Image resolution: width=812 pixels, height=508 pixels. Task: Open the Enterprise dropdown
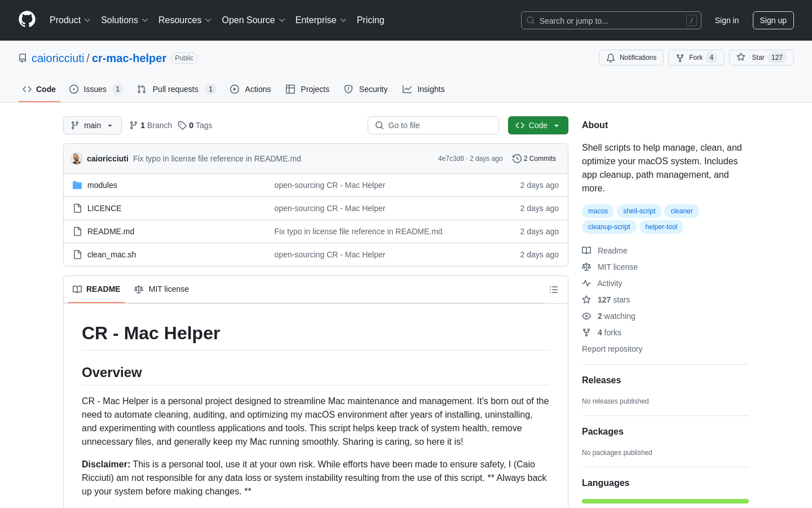(321, 20)
